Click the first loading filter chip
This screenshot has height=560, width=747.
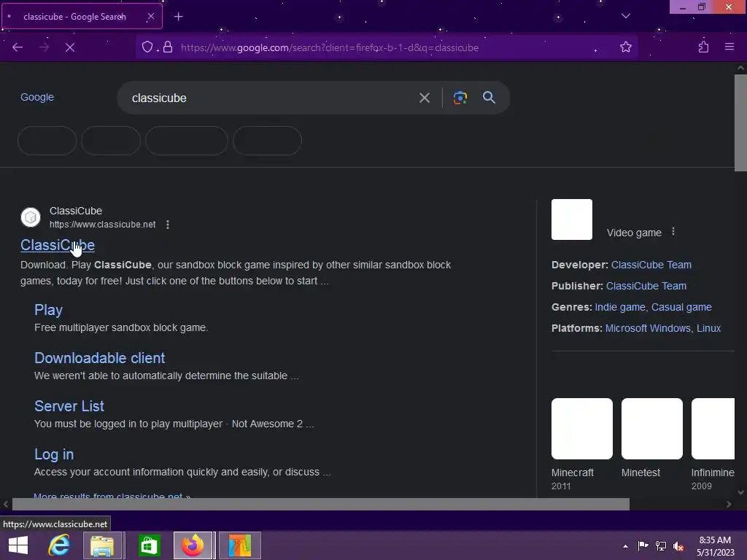(x=47, y=141)
